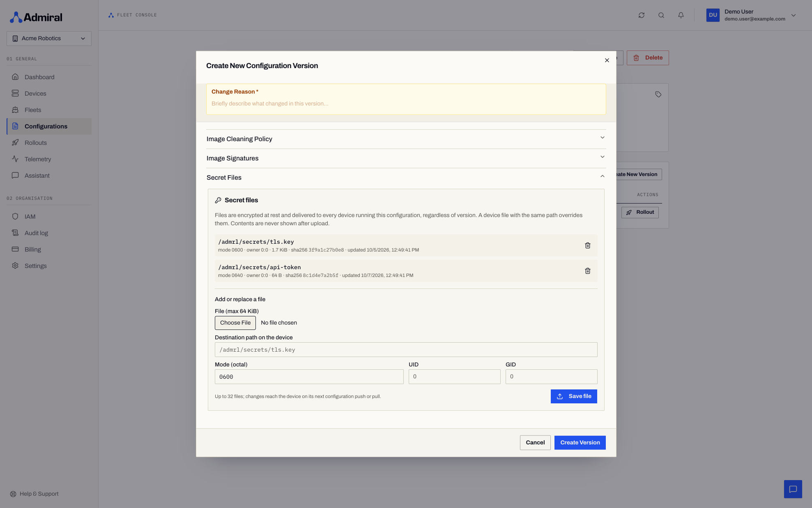Screen dimensions: 812x508
Task: Open Telemetry page
Action: pyautogui.click(x=49, y=159)
